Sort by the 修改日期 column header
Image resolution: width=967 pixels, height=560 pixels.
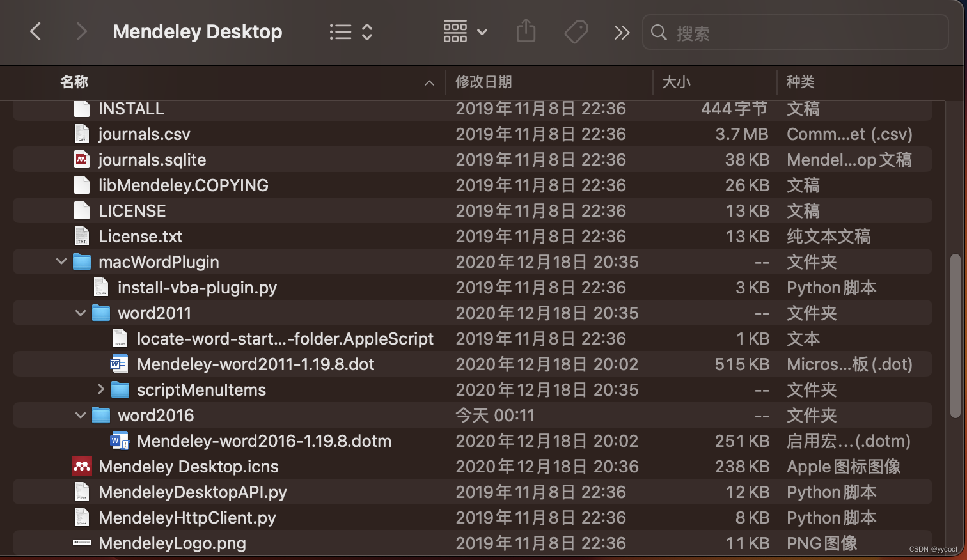point(483,82)
